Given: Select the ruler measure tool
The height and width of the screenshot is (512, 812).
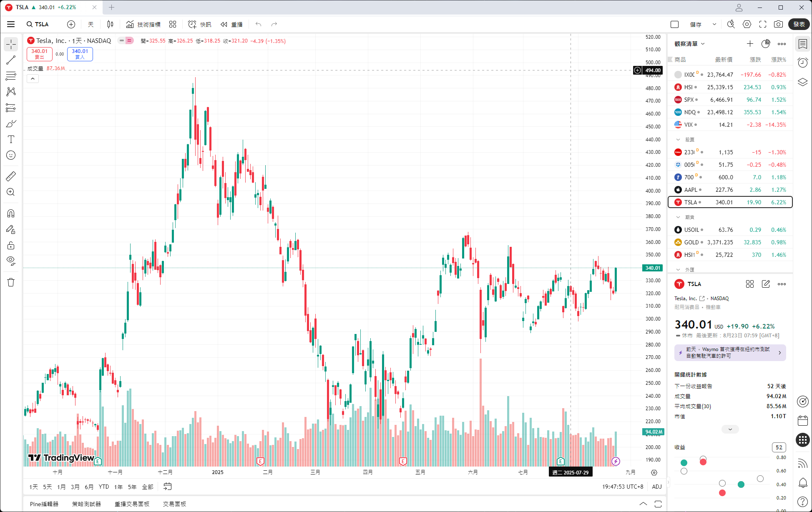Looking at the screenshot, I should [11, 176].
